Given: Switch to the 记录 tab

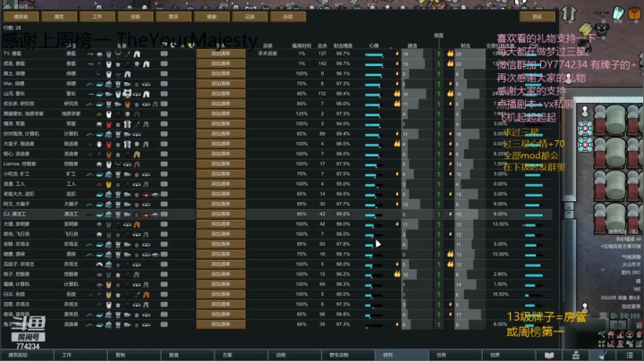Looking at the screenshot, I should click(250, 17).
